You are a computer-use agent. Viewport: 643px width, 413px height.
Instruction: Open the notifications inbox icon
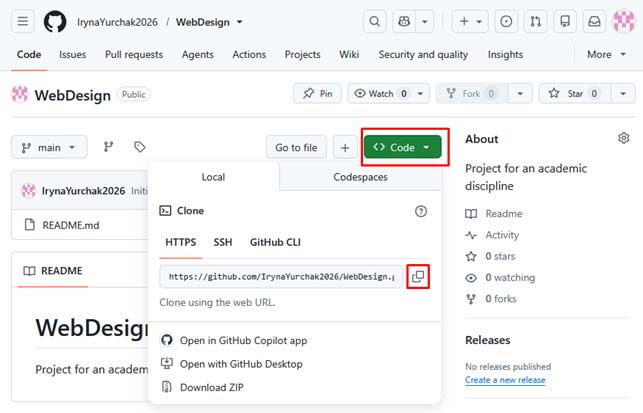click(x=595, y=21)
